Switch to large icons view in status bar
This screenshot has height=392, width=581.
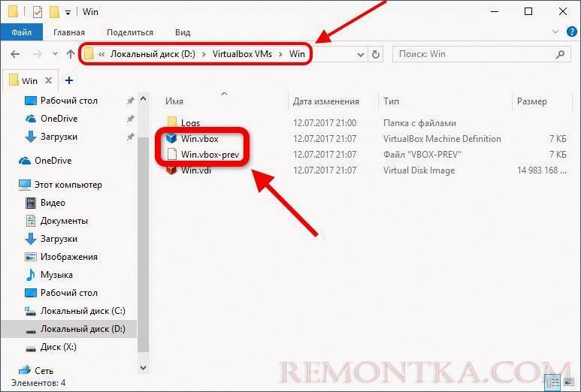pyautogui.click(x=568, y=382)
